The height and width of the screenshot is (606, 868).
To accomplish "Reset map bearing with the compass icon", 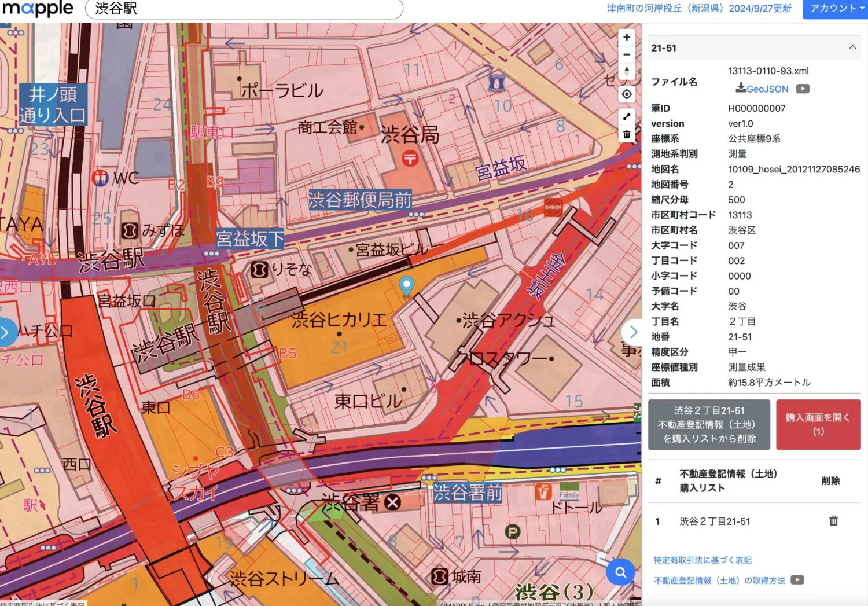I will point(627,71).
